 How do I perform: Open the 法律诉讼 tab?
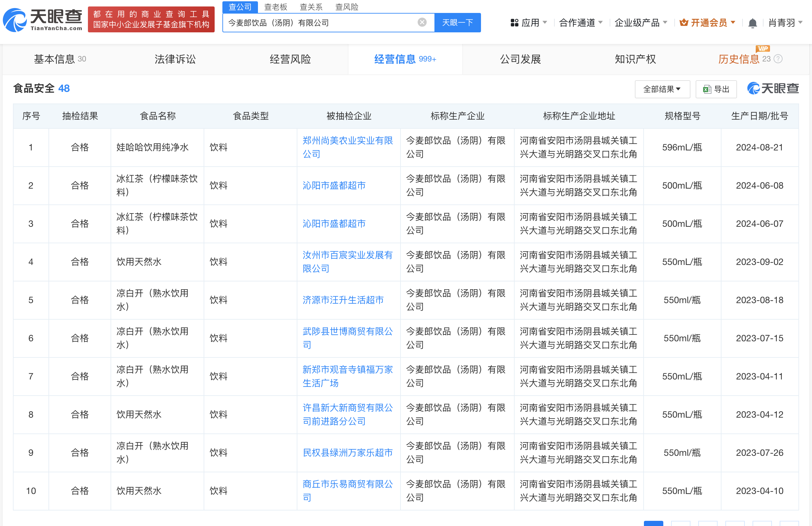[175, 60]
